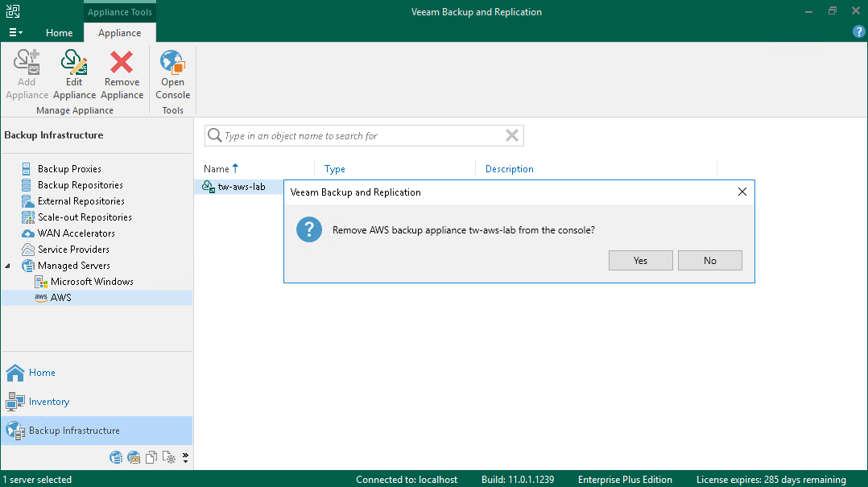Click the Backup Infrastructure view icon
Viewport: 868px width, 487px height.
(15, 431)
